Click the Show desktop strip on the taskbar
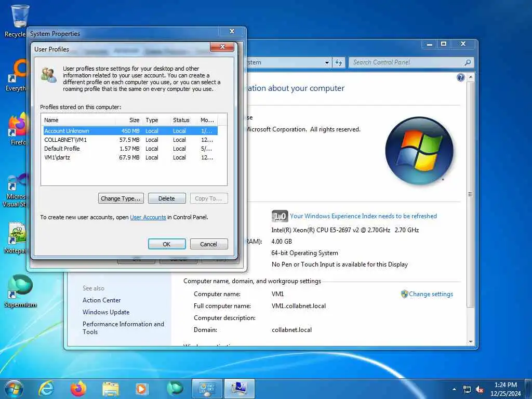The image size is (532, 399). click(529, 389)
